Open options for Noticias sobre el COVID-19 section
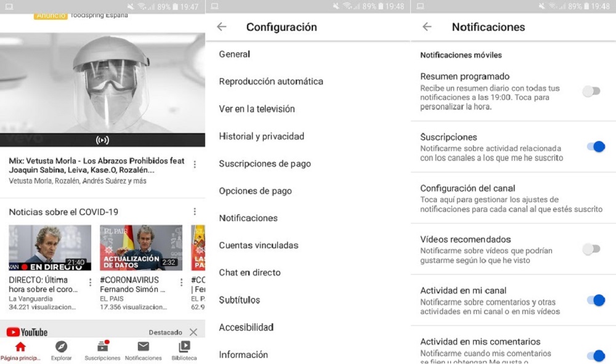 [x=195, y=212]
